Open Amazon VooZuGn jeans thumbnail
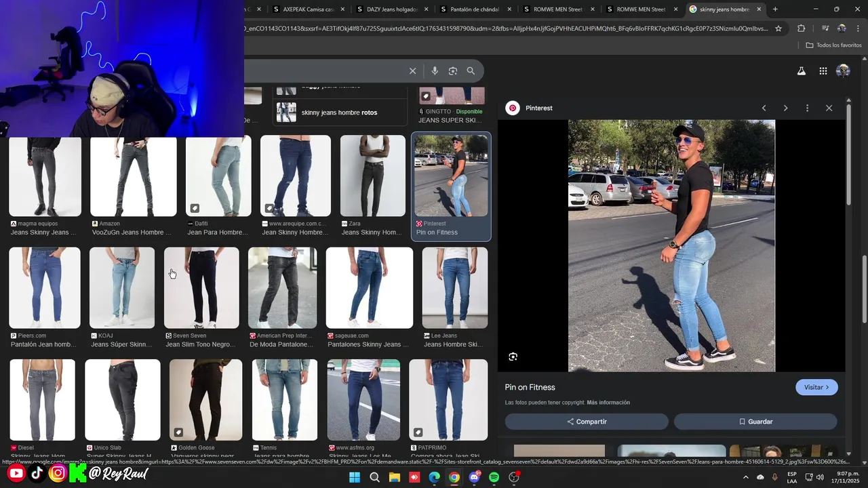Image resolution: width=868 pixels, height=488 pixels. point(133,176)
